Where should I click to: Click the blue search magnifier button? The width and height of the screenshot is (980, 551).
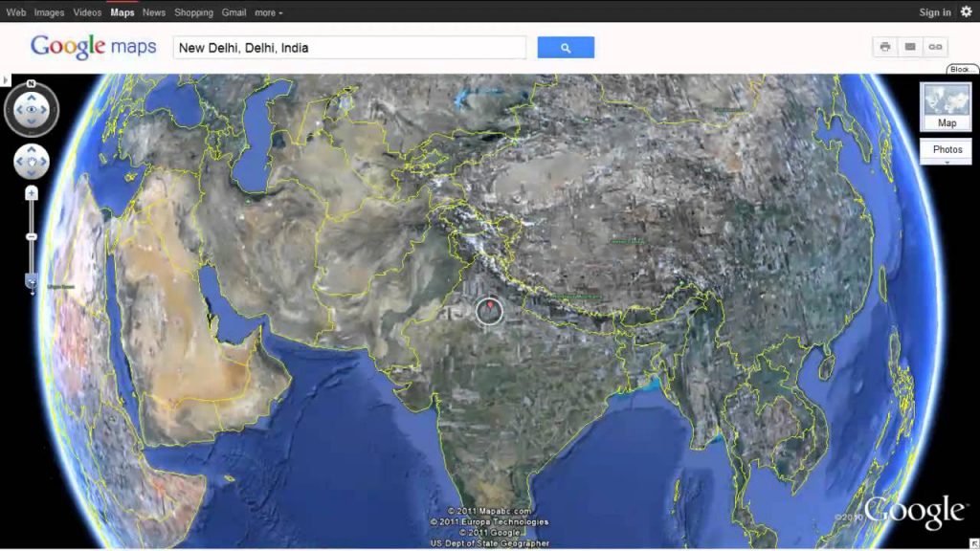[x=566, y=48]
